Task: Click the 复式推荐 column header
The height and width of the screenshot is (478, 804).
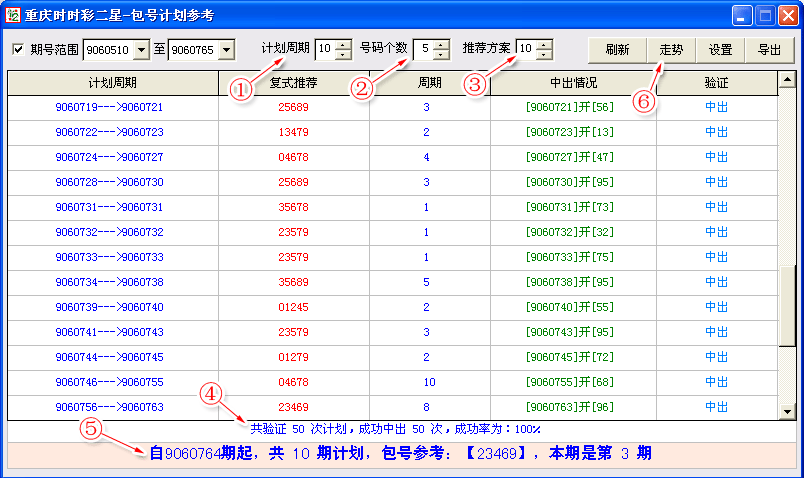Action: [x=294, y=83]
